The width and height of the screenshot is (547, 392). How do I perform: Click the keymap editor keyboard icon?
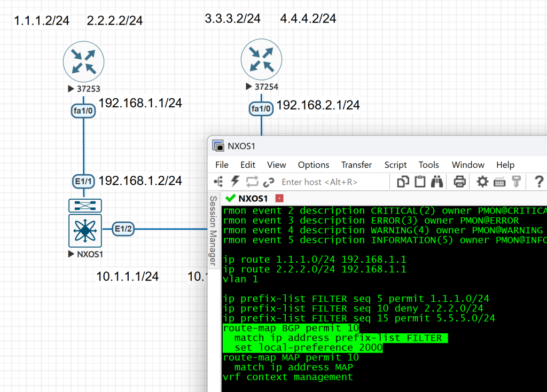tap(499, 182)
